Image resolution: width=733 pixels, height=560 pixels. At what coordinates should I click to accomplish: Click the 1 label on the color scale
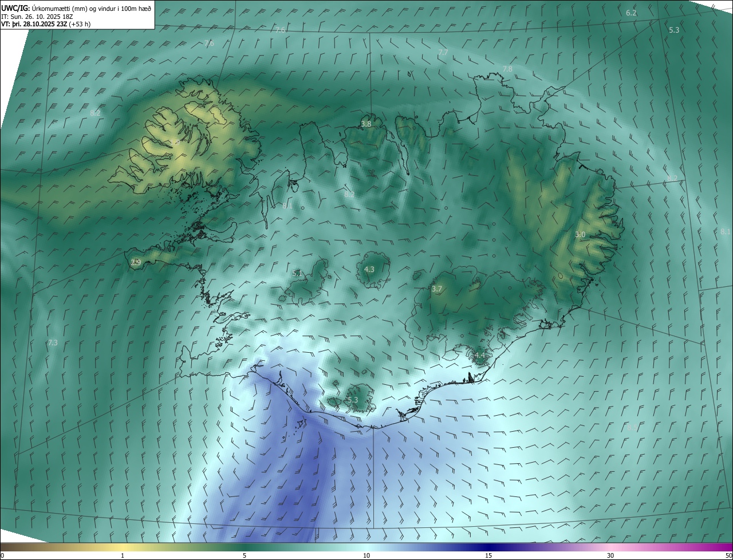(x=123, y=556)
